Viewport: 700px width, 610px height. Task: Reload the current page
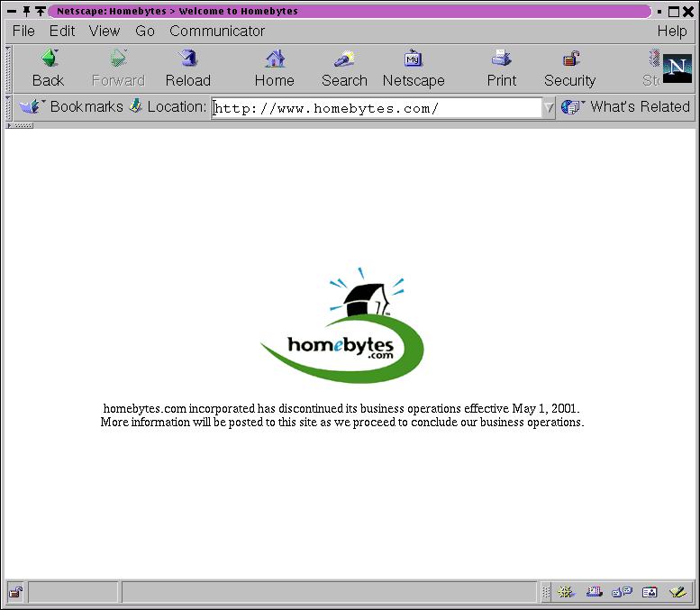pos(188,68)
